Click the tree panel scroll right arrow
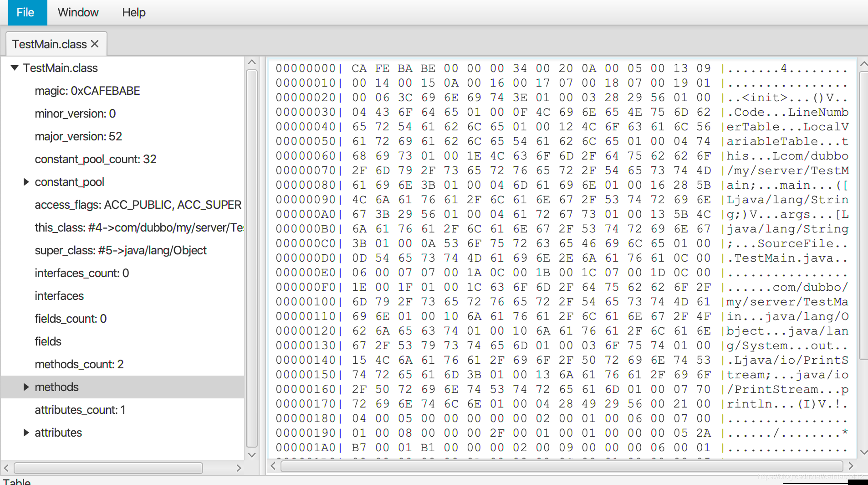 [239, 468]
